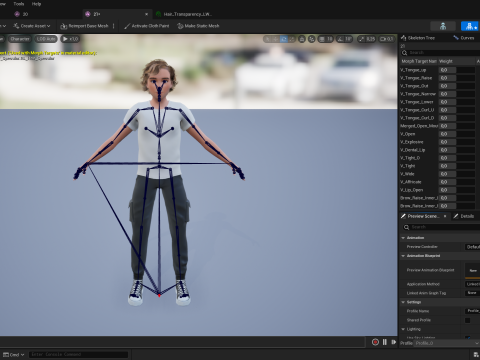The height and width of the screenshot is (360, 480).
Task: Toggle the Shared Profile checkbox
Action: point(468,320)
